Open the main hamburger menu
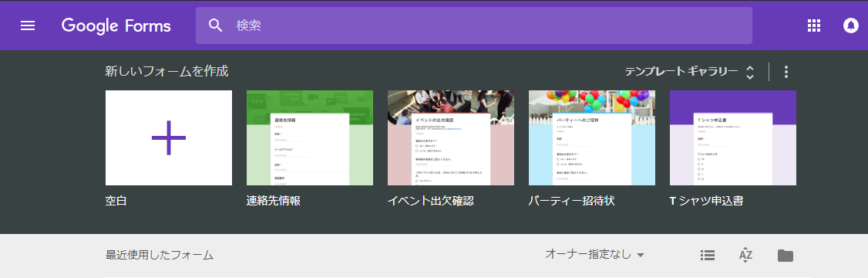 28,25
